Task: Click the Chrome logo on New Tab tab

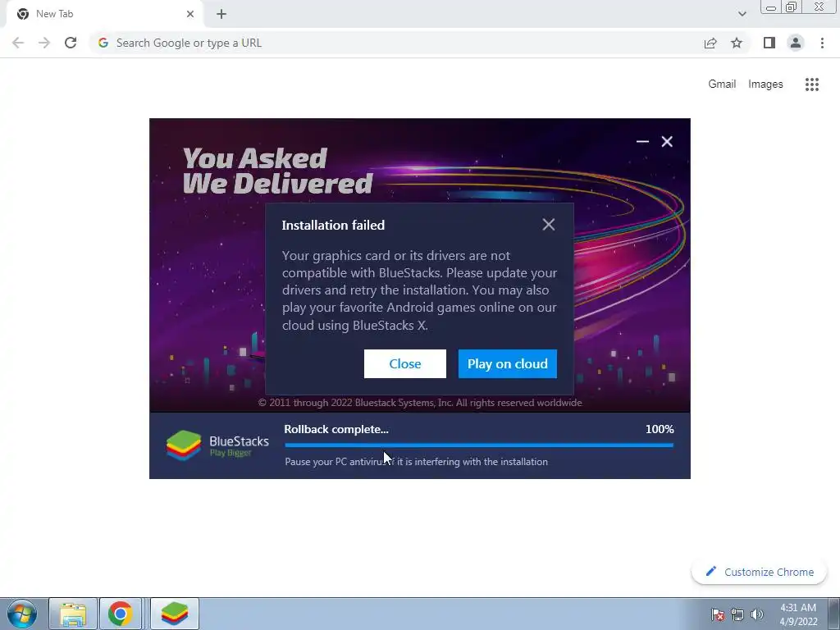Action: point(22,14)
